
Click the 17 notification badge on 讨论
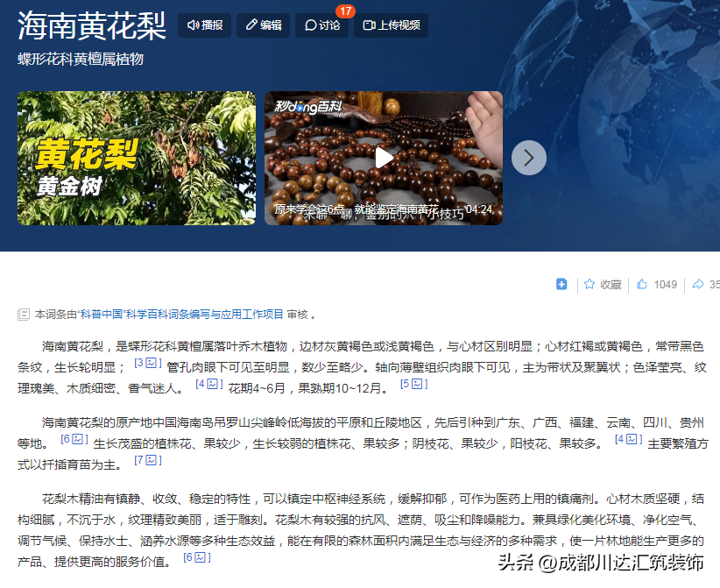click(345, 11)
